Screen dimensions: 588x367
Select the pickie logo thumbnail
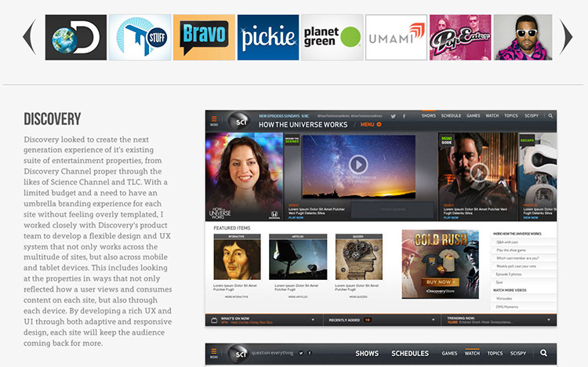coord(268,37)
